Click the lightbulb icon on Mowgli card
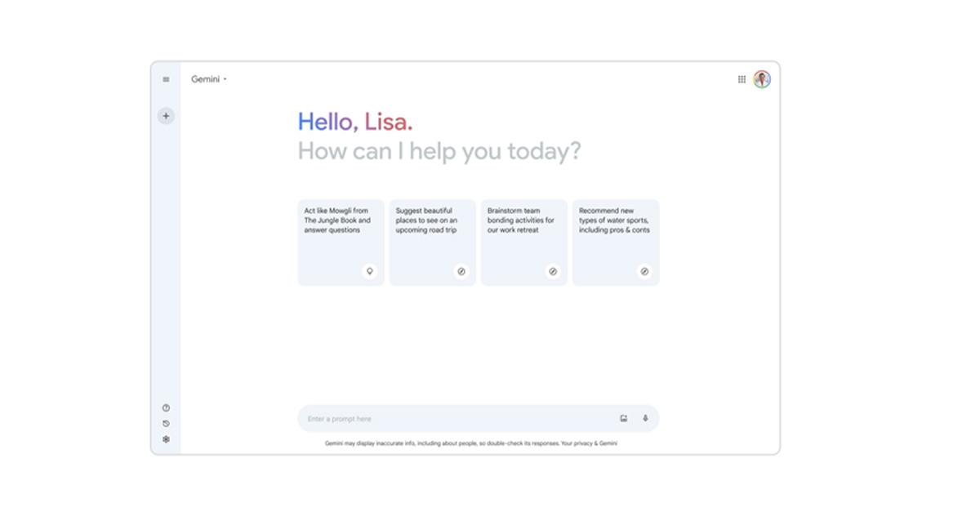Image resolution: width=980 pixels, height=512 pixels. click(x=369, y=271)
